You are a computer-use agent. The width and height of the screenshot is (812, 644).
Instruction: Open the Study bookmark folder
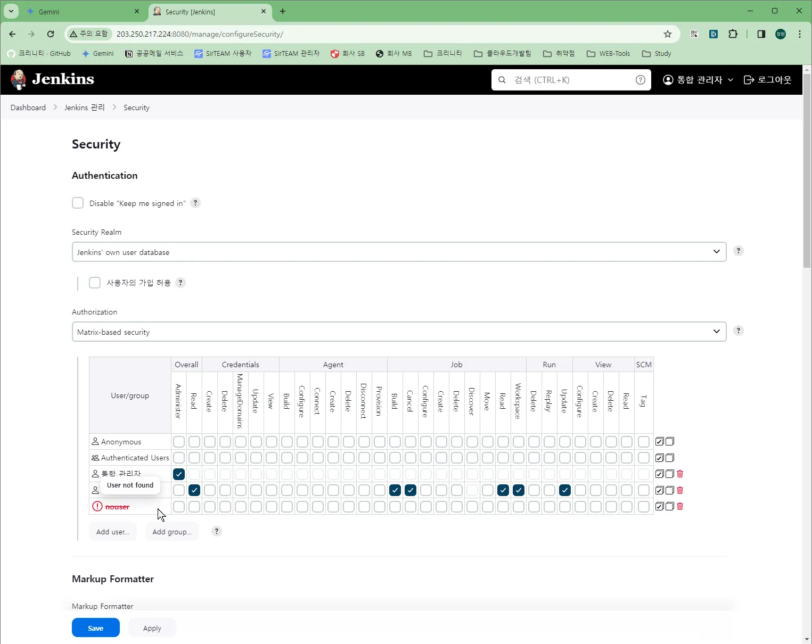pyautogui.click(x=657, y=54)
